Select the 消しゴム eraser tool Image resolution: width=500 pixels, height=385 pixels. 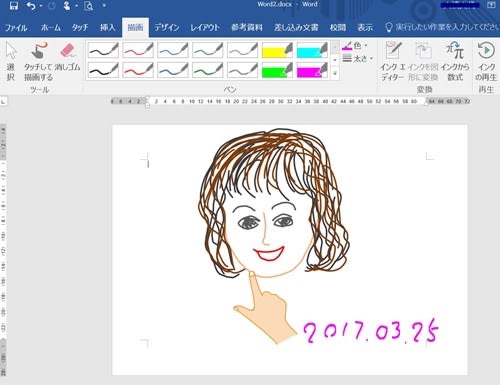(68, 57)
